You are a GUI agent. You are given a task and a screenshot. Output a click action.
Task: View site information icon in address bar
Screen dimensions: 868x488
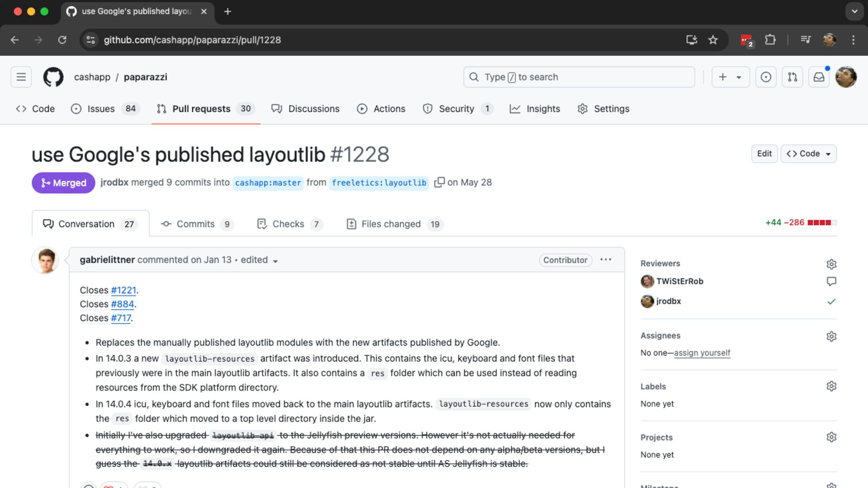[90, 40]
